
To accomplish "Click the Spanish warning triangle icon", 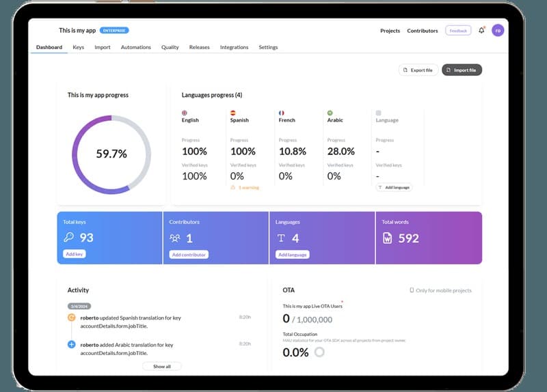I will (232, 187).
